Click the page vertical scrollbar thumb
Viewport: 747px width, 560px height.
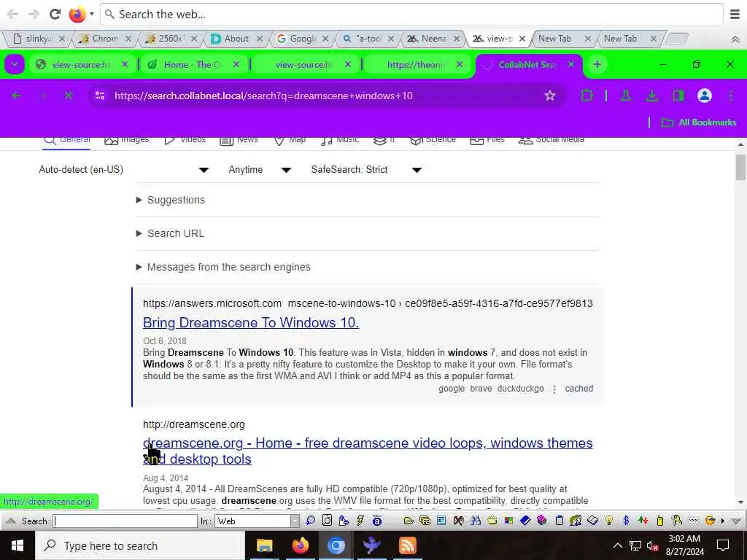[740, 168]
